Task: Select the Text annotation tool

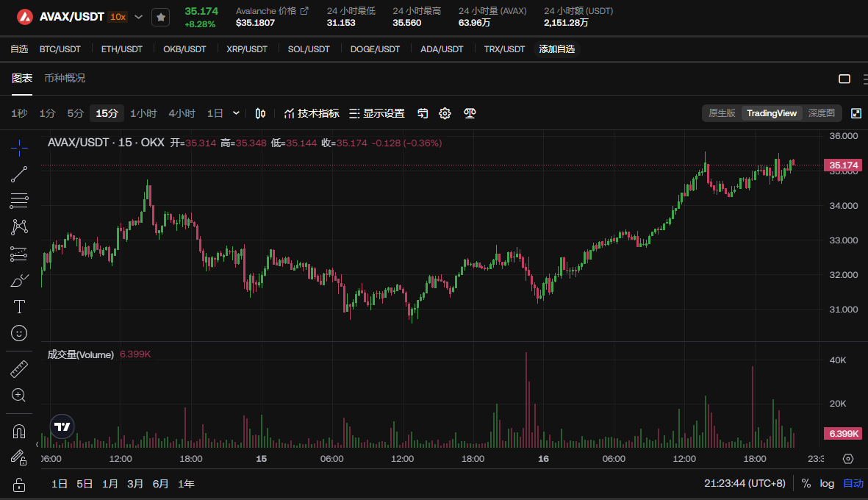Action: point(20,307)
